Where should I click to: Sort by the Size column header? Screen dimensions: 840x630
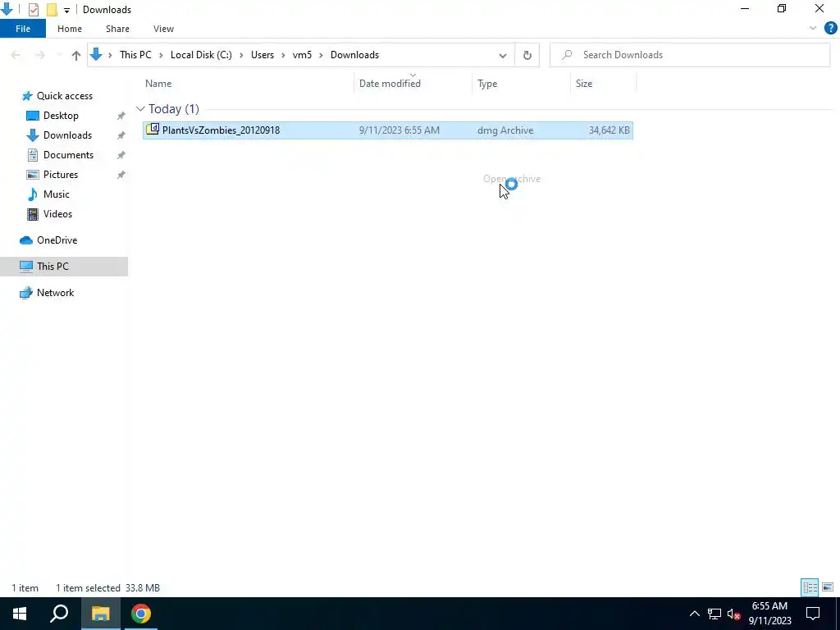(x=584, y=84)
